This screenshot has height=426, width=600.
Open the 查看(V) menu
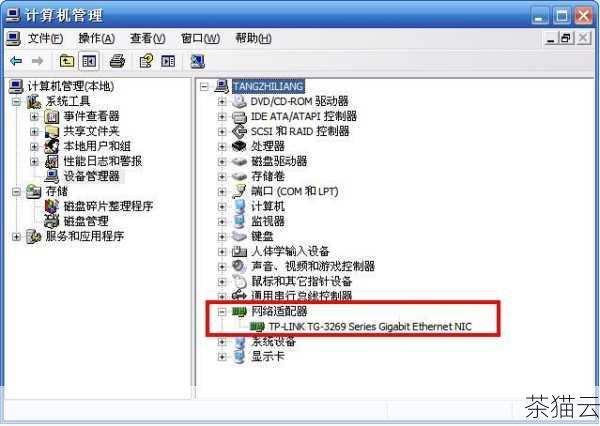147,38
